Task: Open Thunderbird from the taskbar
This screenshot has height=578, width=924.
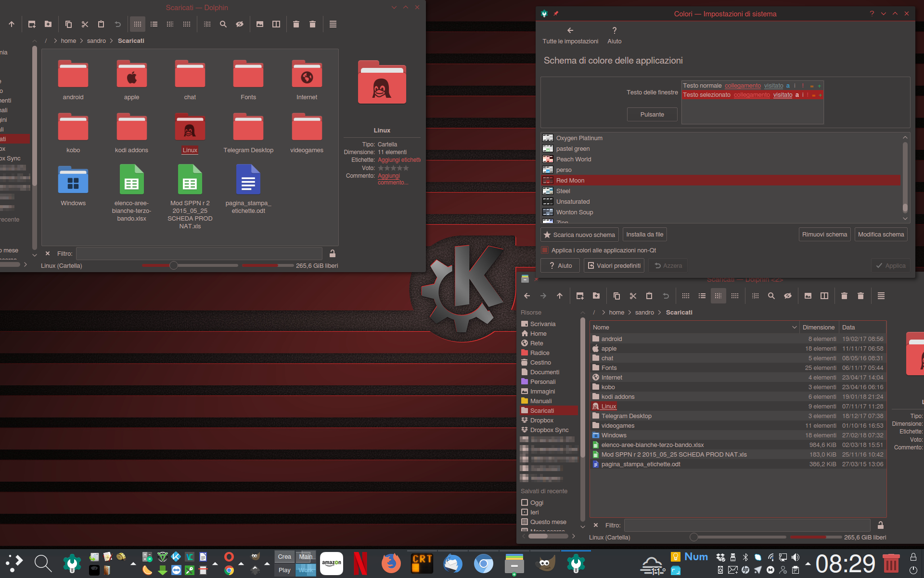Action: 453,563
